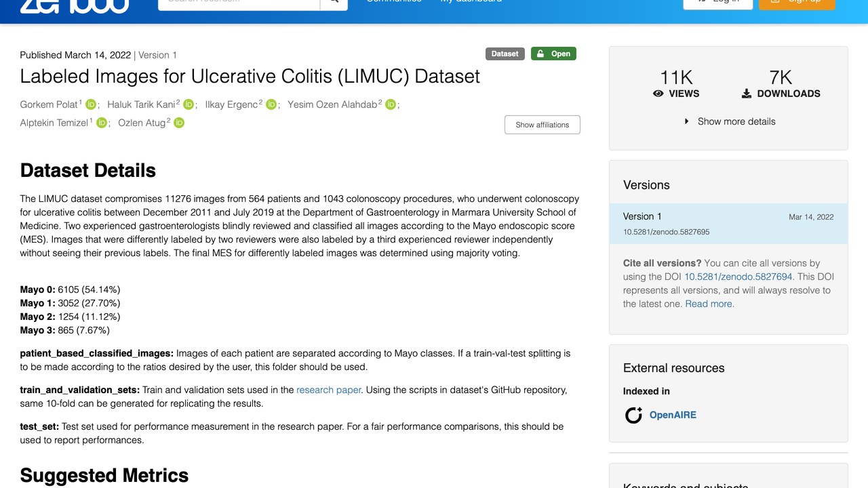Open Alptekin Temizel's ORCID icon
The height and width of the screenshot is (488, 868).
[x=102, y=123]
